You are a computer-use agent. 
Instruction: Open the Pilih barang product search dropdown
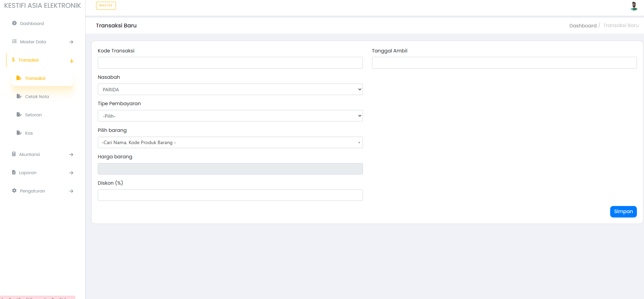[x=230, y=142]
